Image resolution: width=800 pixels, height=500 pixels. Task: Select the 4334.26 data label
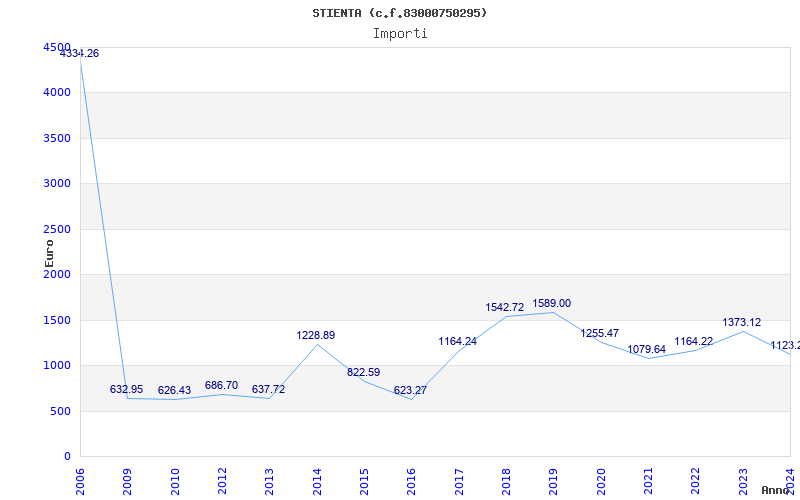[x=80, y=53]
